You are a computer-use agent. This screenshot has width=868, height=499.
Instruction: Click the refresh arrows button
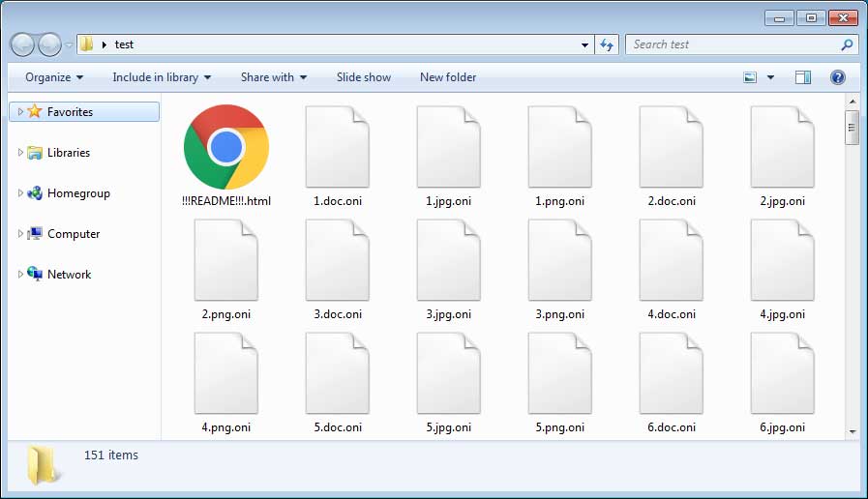click(x=607, y=44)
